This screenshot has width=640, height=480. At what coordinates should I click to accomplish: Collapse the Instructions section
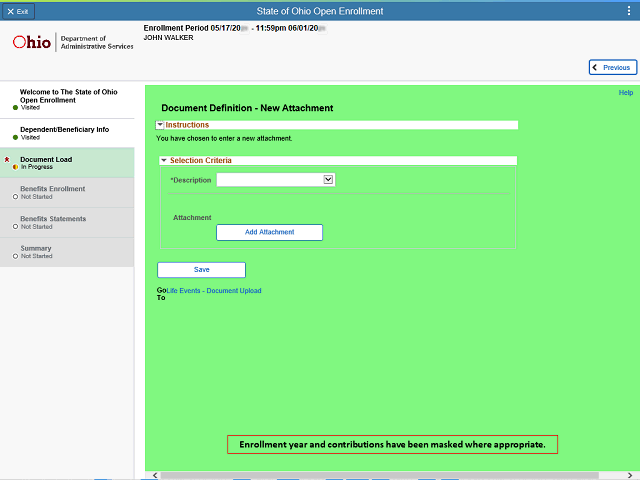pos(160,124)
